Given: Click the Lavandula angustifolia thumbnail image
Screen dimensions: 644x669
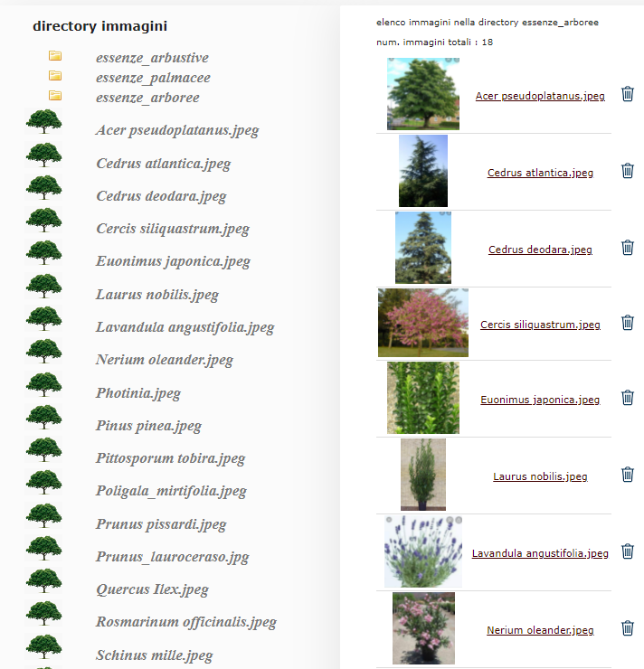Looking at the screenshot, I should tap(423, 551).
